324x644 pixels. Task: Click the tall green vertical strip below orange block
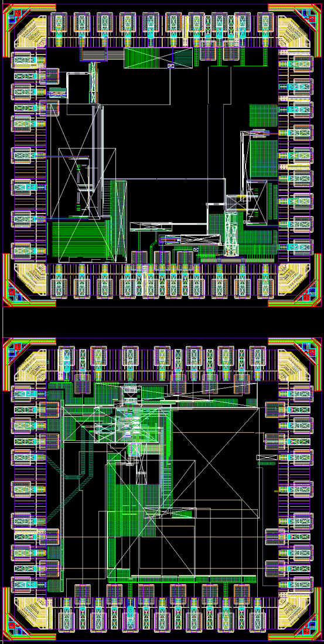pyautogui.click(x=94, y=83)
